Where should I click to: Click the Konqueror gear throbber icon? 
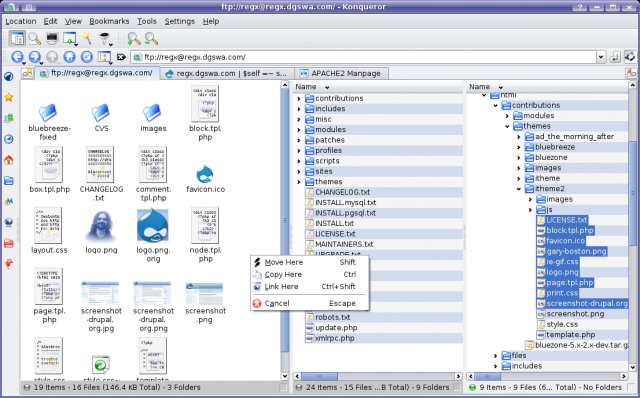click(x=630, y=57)
